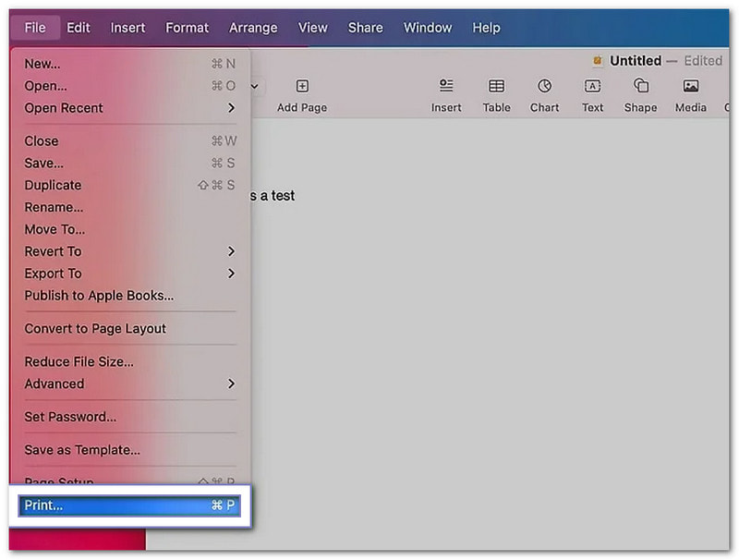Image resolution: width=739 pixels, height=560 pixels.
Task: Open the View menu
Action: coord(312,28)
